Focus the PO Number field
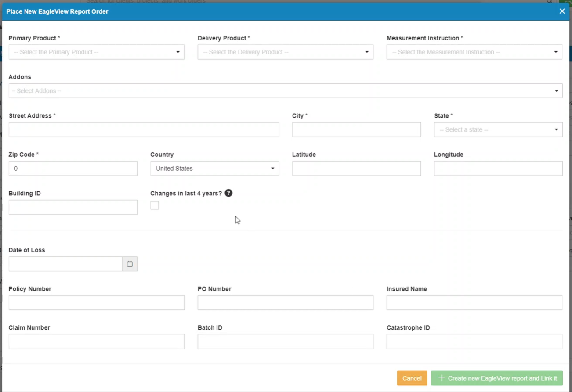572x392 pixels. coord(286,303)
